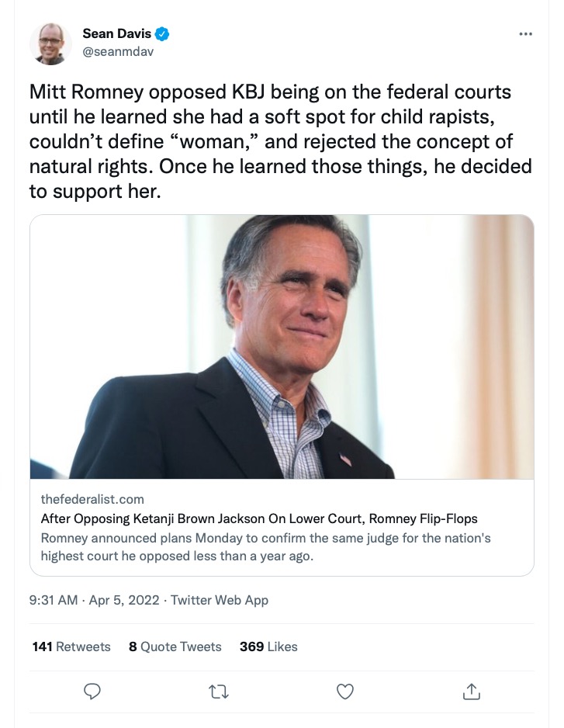Click the blue verified badge
The height and width of the screenshot is (728, 564).
point(163,33)
